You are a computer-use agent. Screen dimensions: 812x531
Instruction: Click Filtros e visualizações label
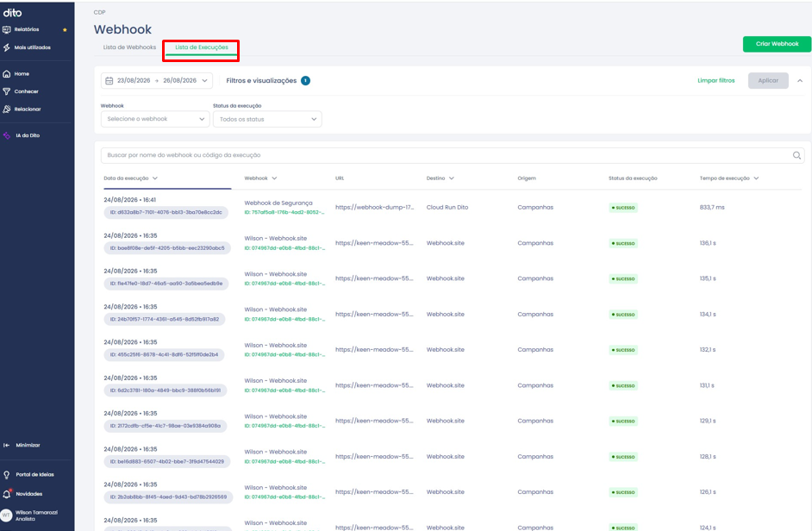click(261, 81)
